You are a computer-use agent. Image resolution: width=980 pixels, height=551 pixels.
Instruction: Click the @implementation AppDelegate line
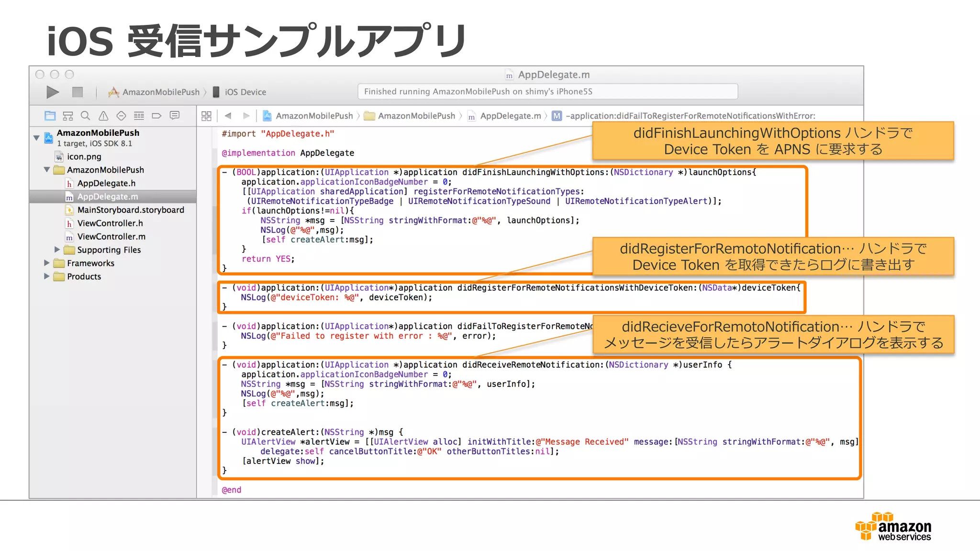(x=288, y=153)
